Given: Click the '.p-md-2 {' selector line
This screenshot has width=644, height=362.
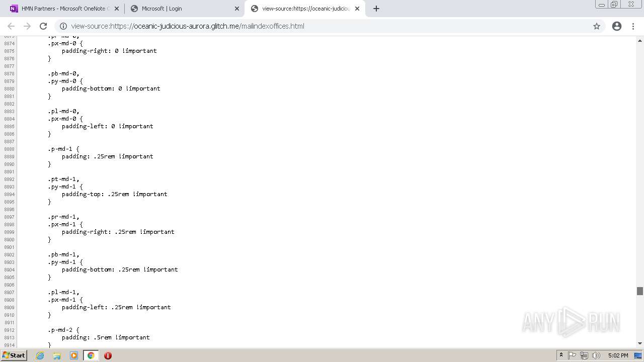Looking at the screenshot, I should (x=63, y=330).
